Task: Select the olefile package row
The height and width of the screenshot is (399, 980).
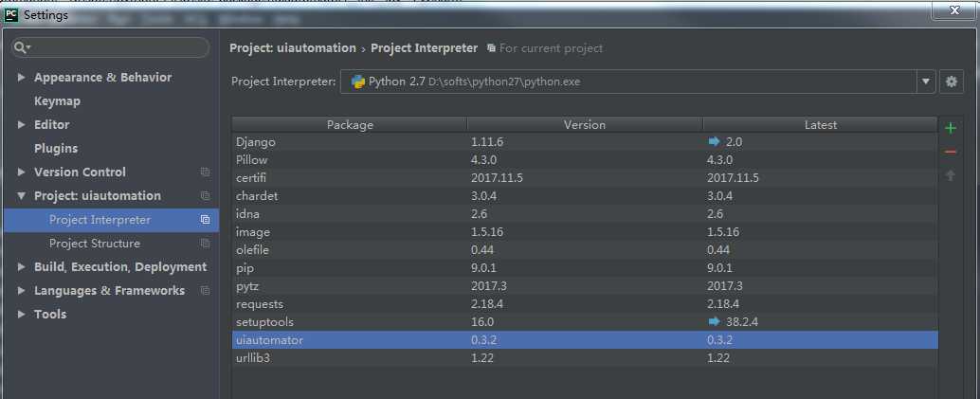Action: pyautogui.click(x=585, y=250)
